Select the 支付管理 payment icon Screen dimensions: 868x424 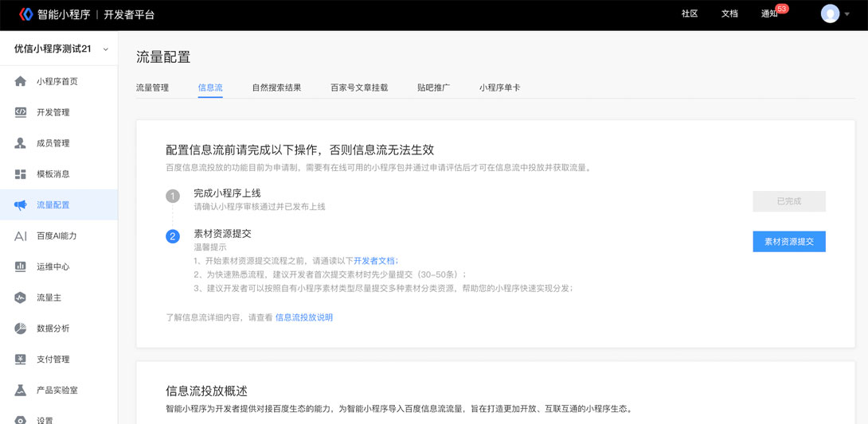(21, 360)
